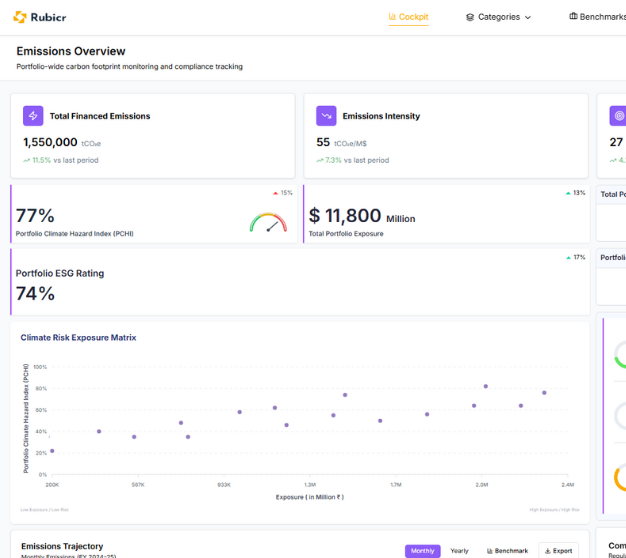Switch trajectory view to Monthly
This screenshot has width=626, height=558.
(x=422, y=550)
